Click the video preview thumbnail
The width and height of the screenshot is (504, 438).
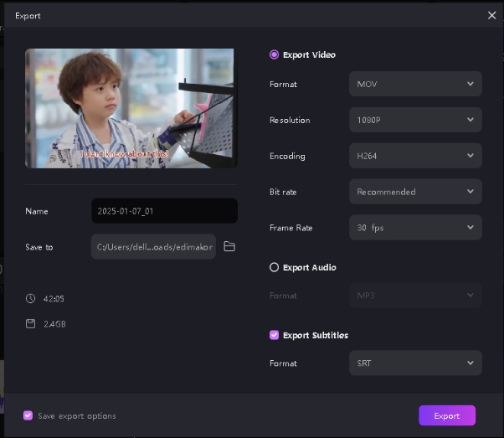(130, 107)
